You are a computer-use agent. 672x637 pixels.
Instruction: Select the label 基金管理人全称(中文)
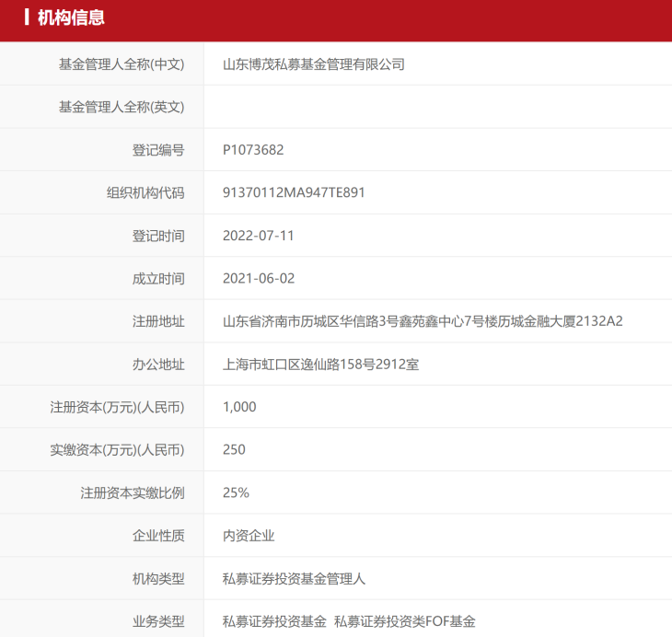click(122, 64)
